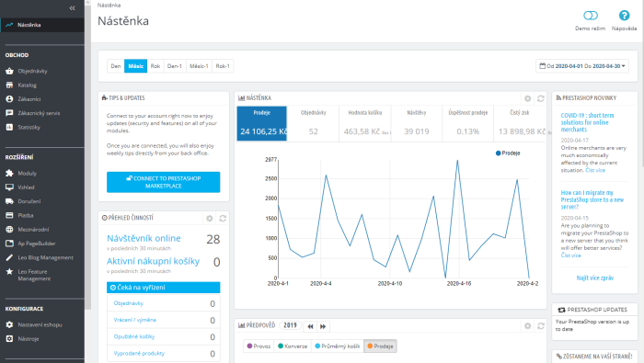Screen dimensions: 644x363
Task: Open Nástěnka item in sidebar
Action: [x=42, y=25]
